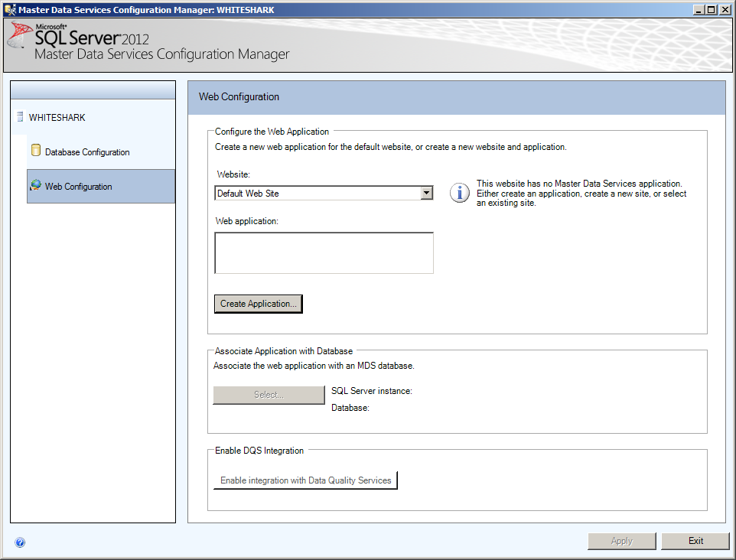
Task: Exit the Configuration Manager
Action: [695, 541]
